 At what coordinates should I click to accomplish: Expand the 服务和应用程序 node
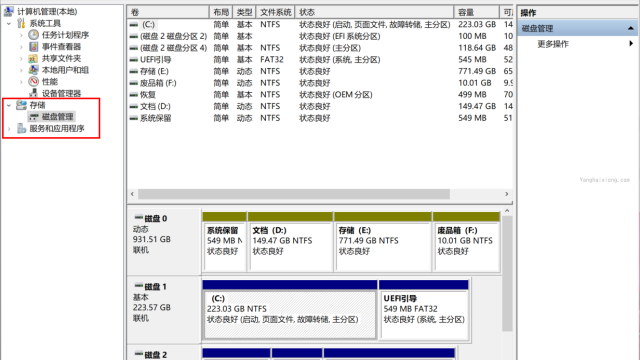[x=9, y=129]
